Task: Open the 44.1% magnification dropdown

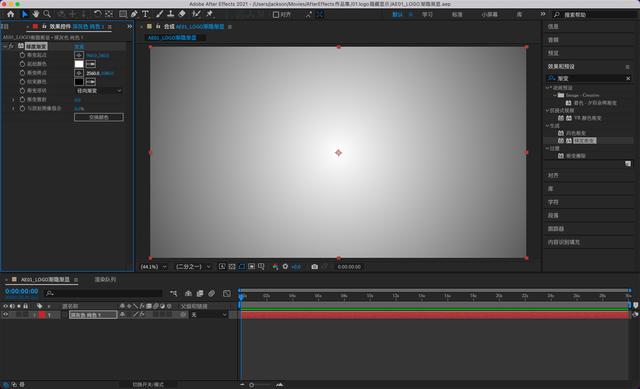Action: click(153, 267)
